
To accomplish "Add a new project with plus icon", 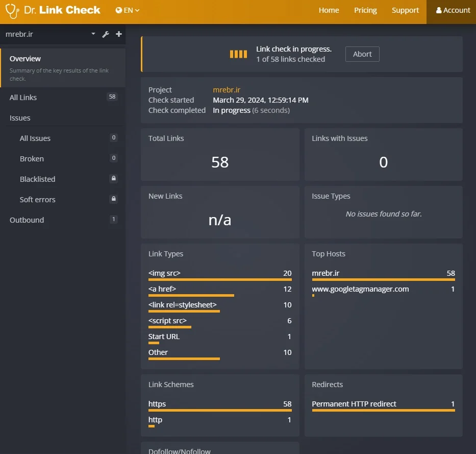I will click(119, 34).
